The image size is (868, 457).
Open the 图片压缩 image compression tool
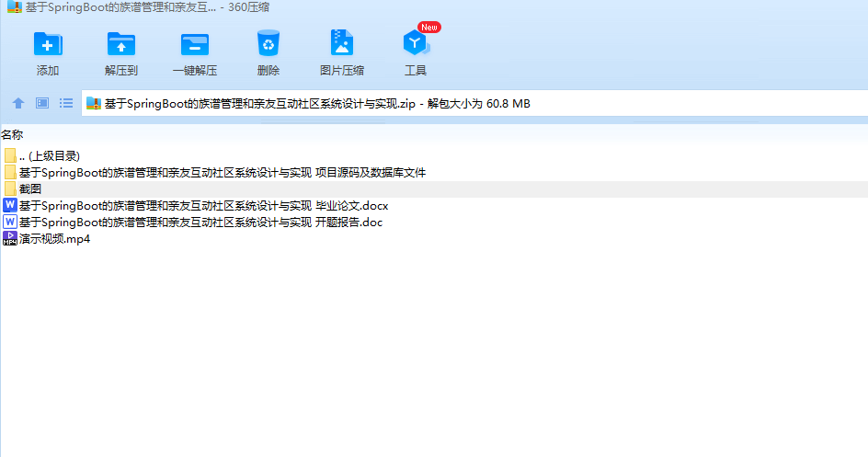(341, 43)
